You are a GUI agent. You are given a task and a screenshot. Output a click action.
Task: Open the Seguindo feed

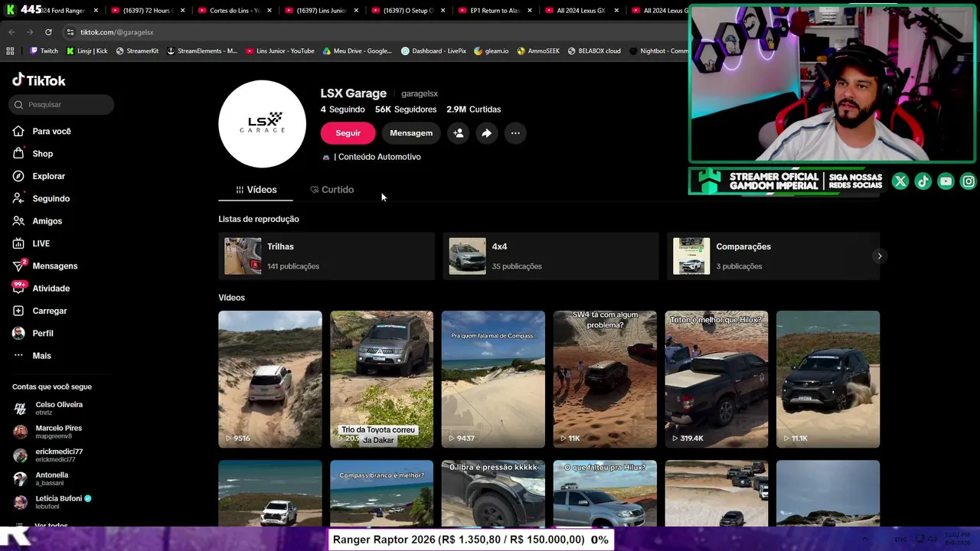[51, 198]
